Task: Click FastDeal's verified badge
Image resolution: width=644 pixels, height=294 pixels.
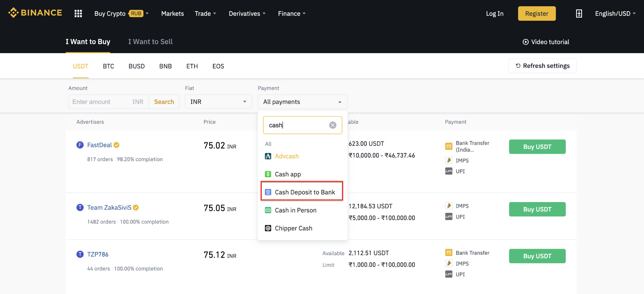Action: tap(117, 145)
